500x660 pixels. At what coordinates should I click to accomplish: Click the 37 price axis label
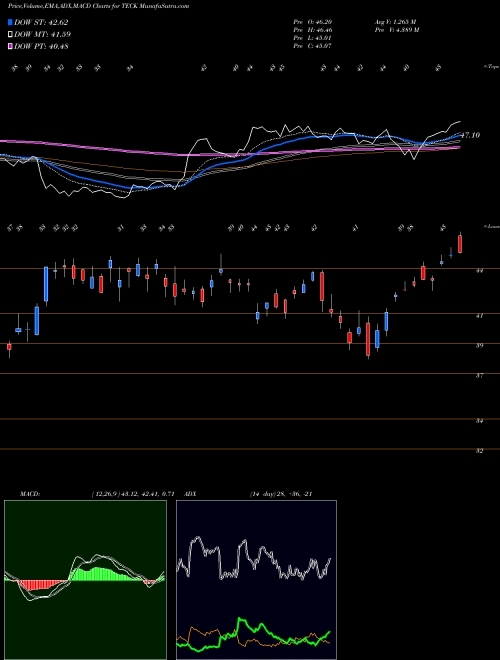[x=479, y=375]
